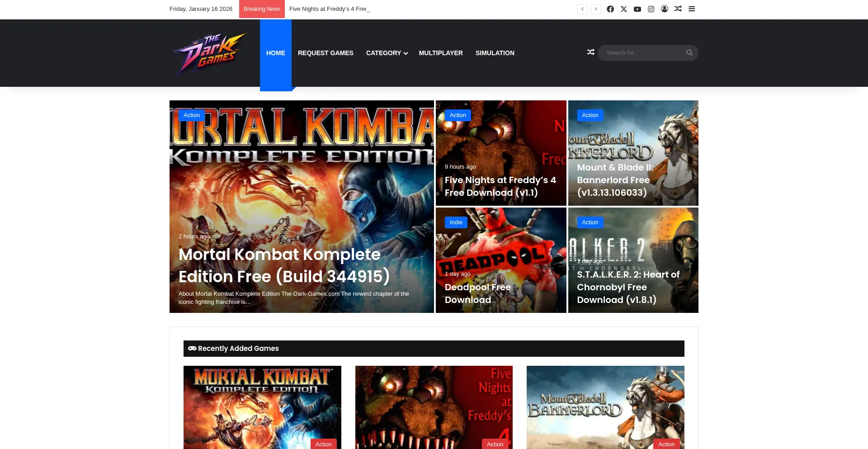868x449 pixels.
Task: Open the Deadpool Free Download article
Action: pos(478,293)
